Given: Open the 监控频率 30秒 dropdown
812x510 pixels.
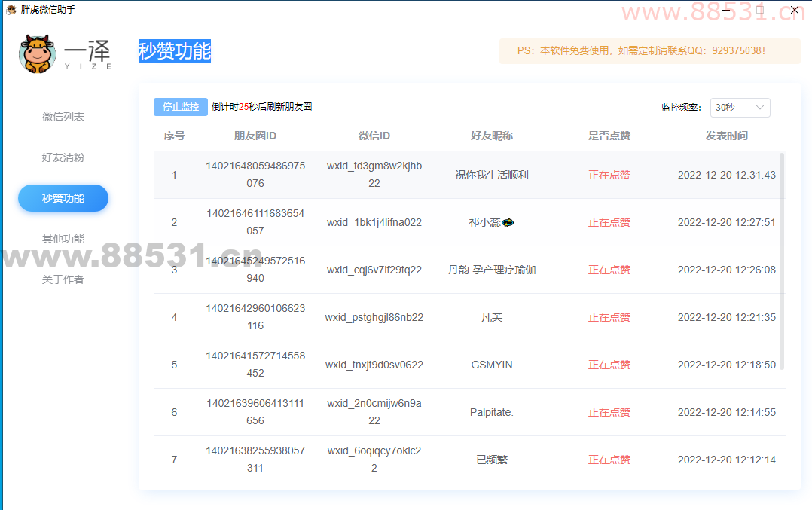Looking at the screenshot, I should pos(740,107).
